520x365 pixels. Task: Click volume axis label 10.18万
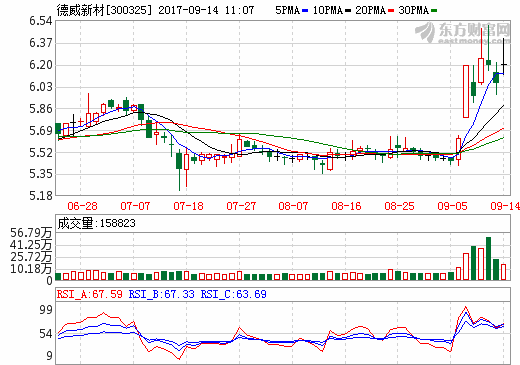point(31,269)
